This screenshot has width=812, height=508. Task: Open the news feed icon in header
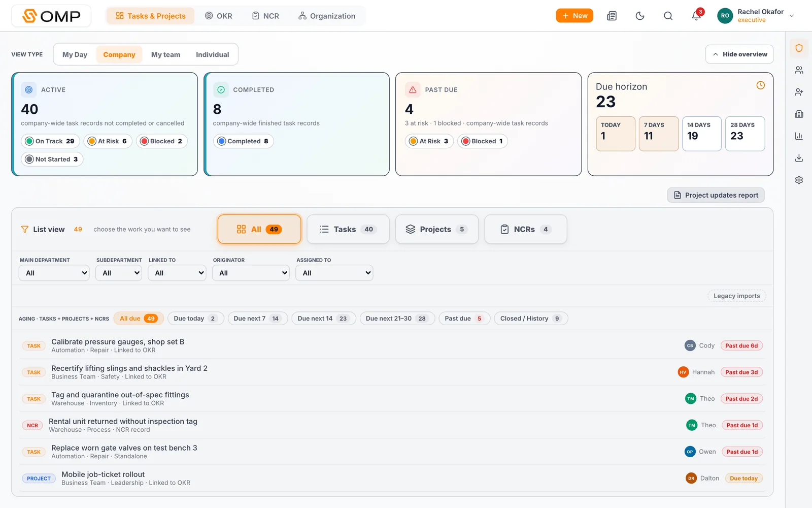(x=612, y=16)
